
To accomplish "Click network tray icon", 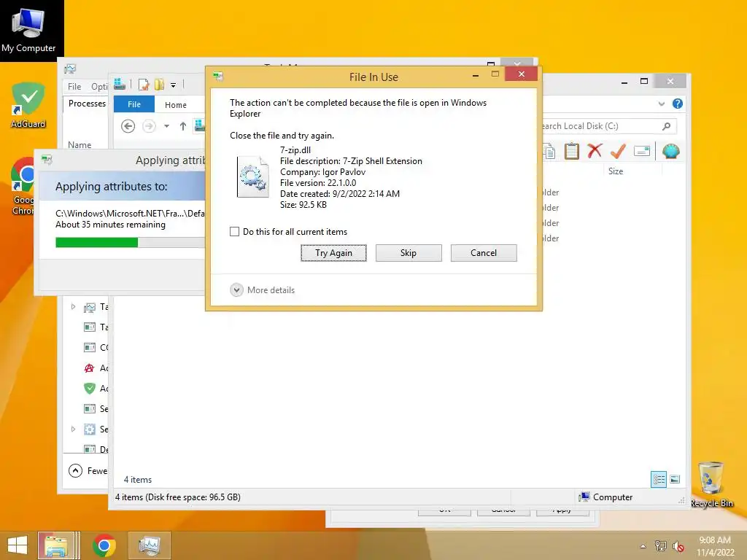I will click(661, 546).
